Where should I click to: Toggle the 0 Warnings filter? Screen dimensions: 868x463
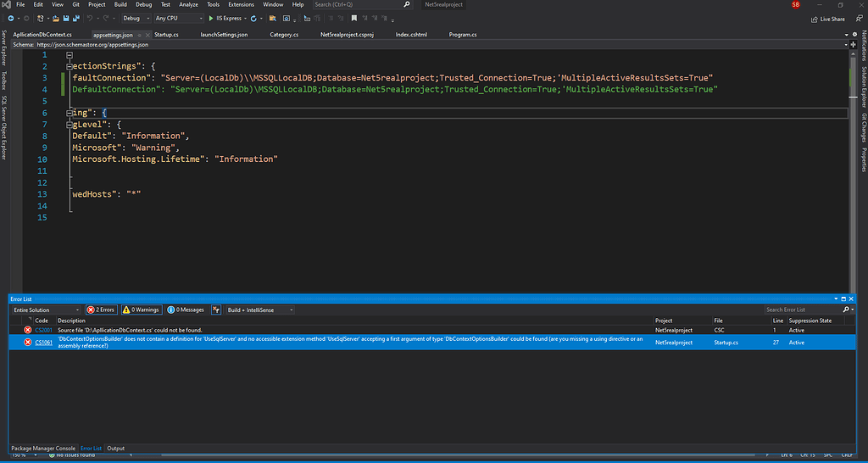142,310
